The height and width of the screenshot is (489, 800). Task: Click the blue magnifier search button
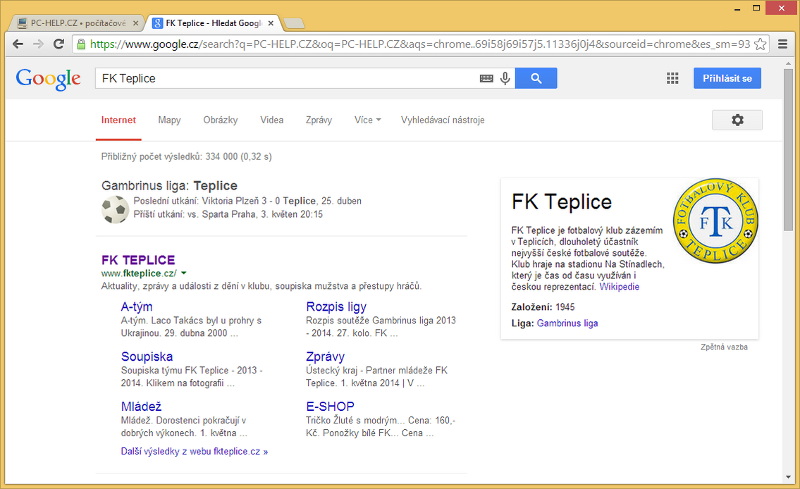[x=536, y=78]
